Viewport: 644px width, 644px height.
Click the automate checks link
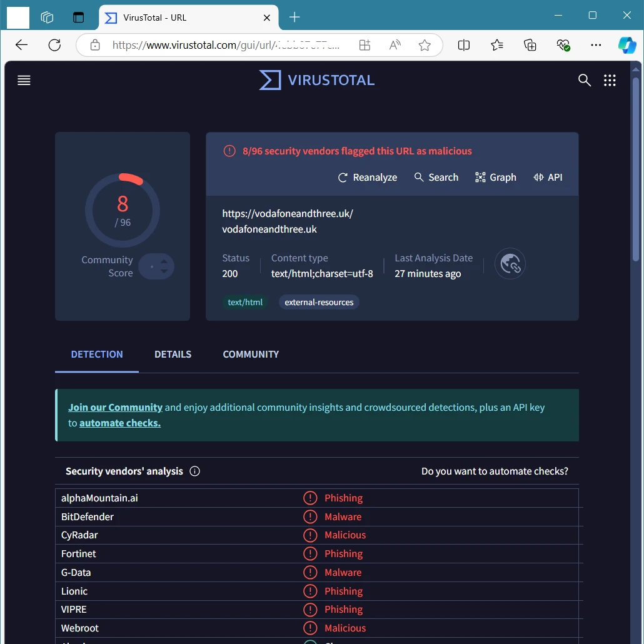(x=120, y=423)
